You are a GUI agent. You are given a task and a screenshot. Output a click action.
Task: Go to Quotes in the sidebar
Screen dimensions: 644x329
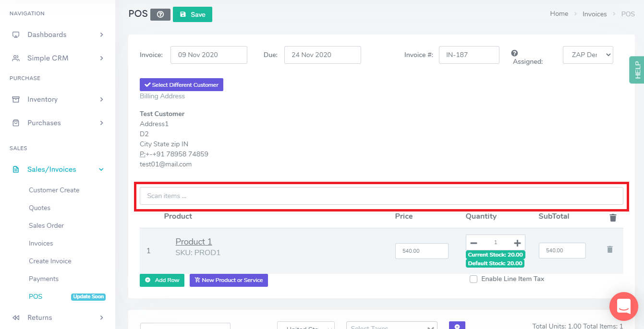pyautogui.click(x=39, y=208)
